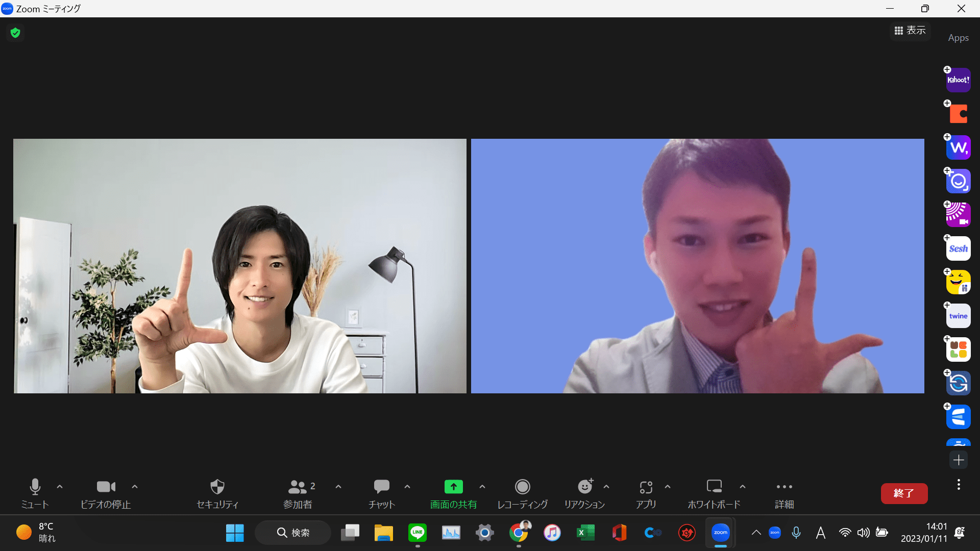Open the twine app in sidebar
980x551 pixels.
pos(958,316)
